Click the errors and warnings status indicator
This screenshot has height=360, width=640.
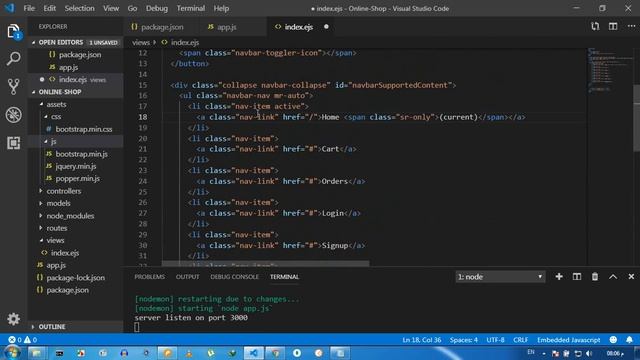22,340
